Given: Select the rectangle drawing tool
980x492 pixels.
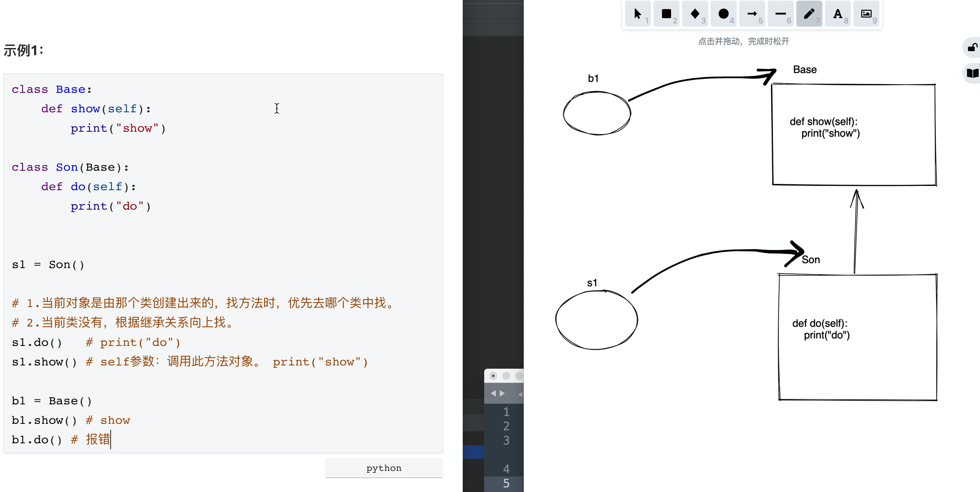Looking at the screenshot, I should [666, 14].
